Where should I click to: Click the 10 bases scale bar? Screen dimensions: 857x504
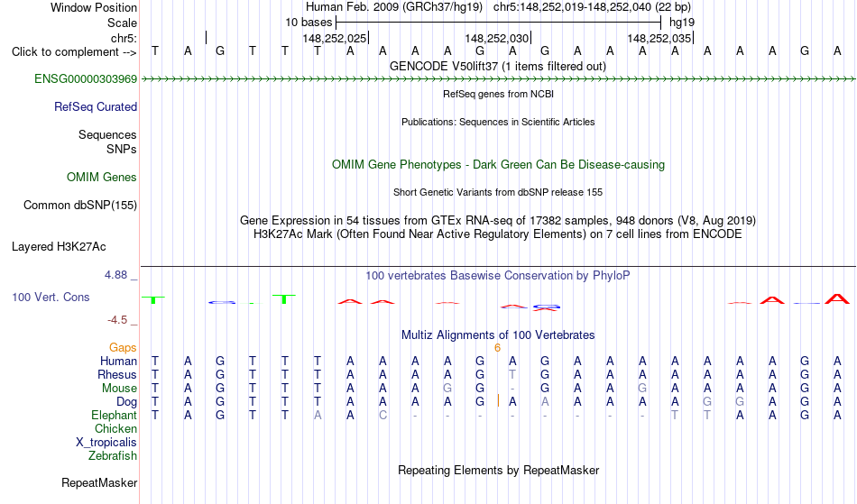[x=499, y=23]
